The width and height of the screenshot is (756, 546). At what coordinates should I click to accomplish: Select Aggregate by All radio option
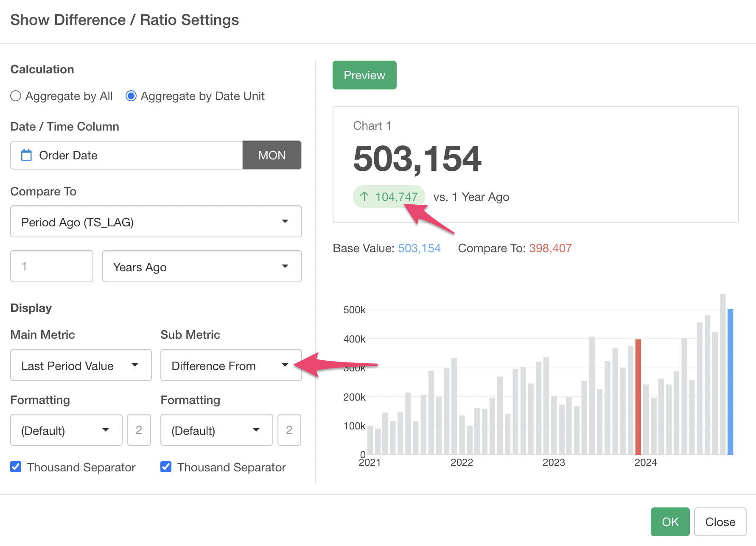pos(16,96)
